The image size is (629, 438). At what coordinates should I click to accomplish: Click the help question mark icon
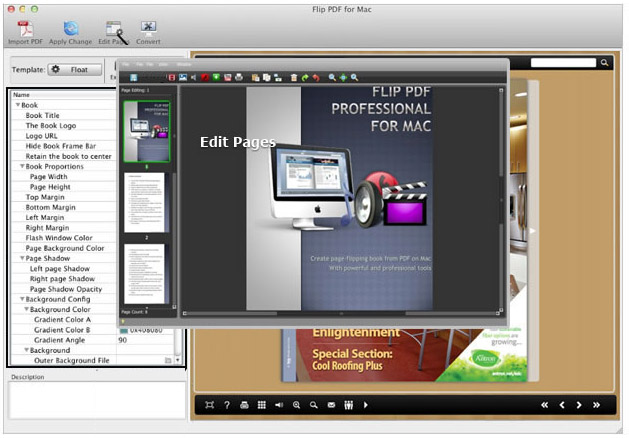[227, 405]
